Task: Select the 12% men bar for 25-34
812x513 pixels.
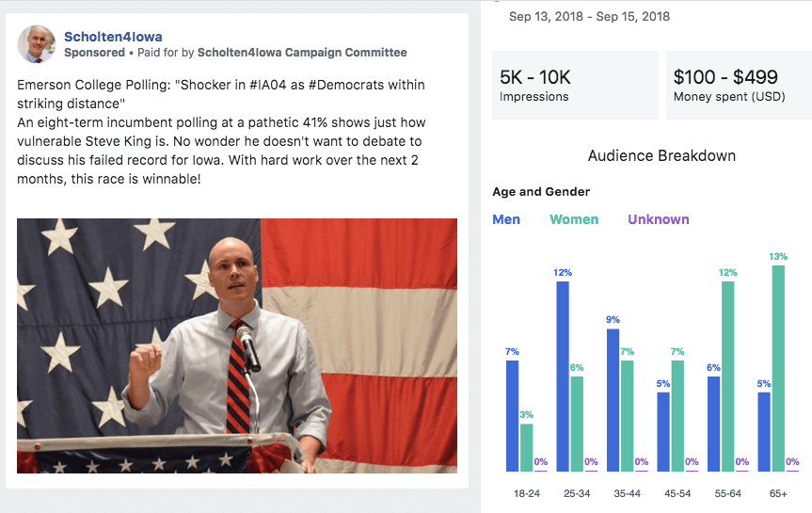Action: (x=563, y=377)
